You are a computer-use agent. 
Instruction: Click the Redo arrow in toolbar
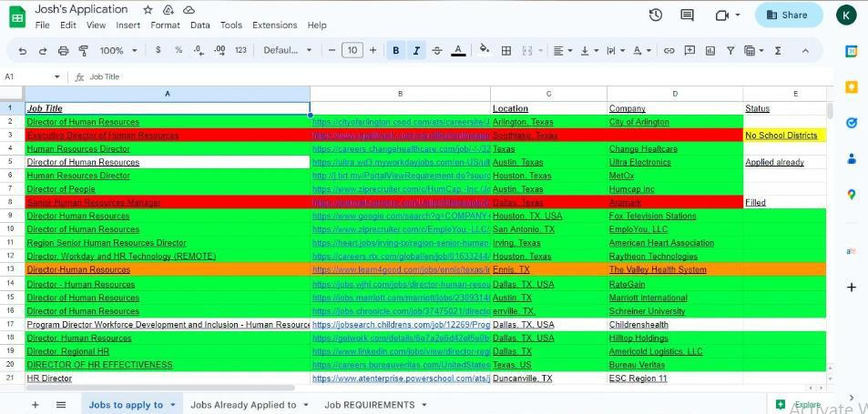click(43, 51)
